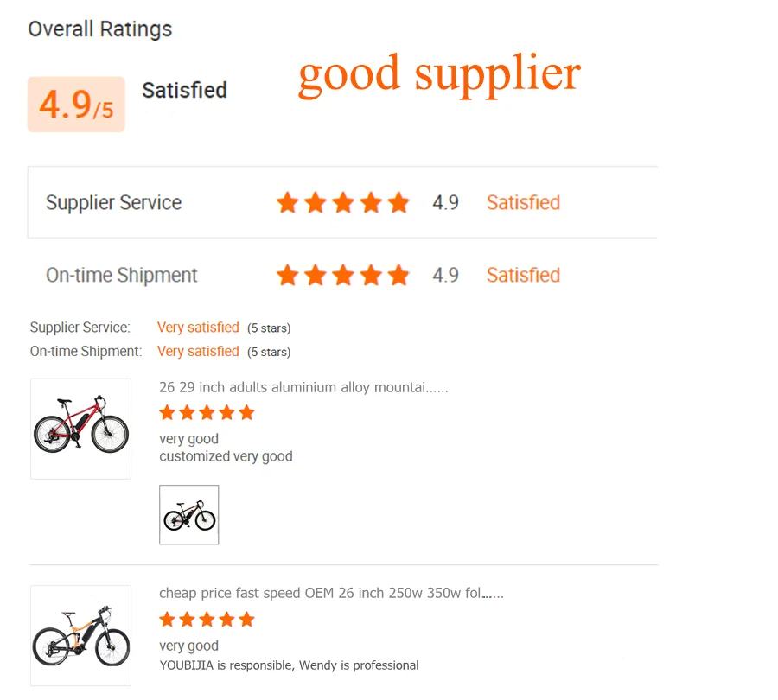Viewport: 778px width, 700px height.
Task: Expand the truncated OEM folding bike title
Action: [332, 593]
